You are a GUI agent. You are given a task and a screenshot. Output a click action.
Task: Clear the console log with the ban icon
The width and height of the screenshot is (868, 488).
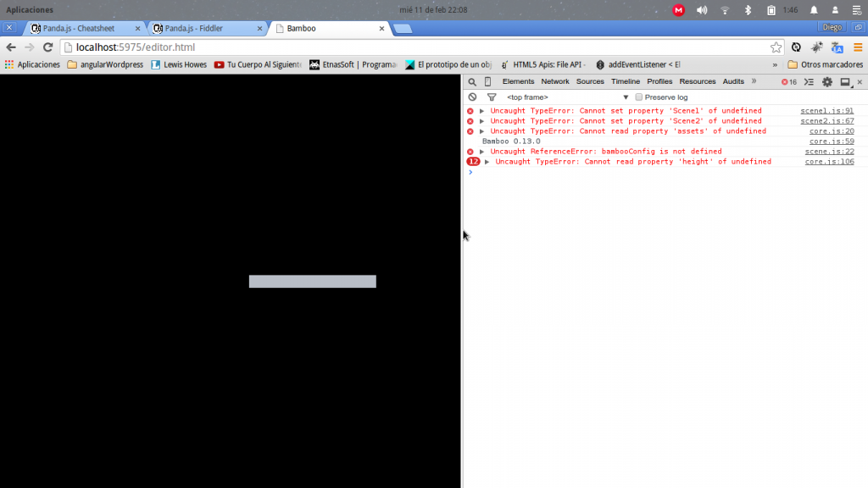coord(472,97)
